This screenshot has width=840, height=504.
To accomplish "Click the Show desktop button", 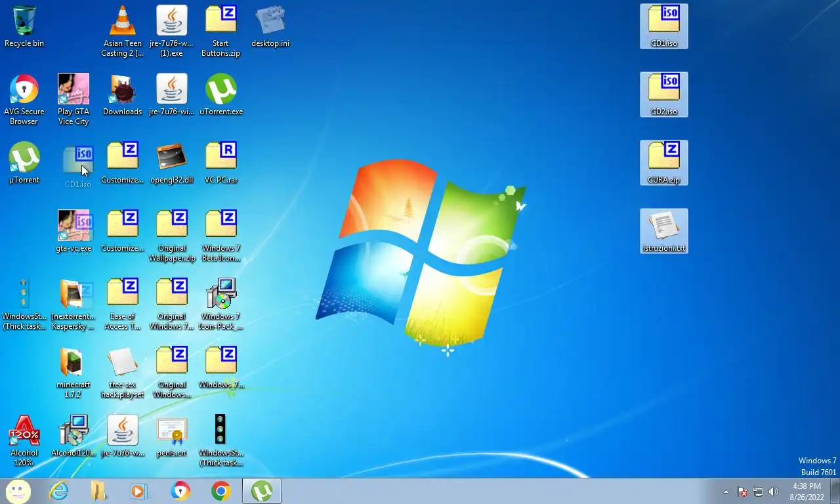I will pos(835,491).
